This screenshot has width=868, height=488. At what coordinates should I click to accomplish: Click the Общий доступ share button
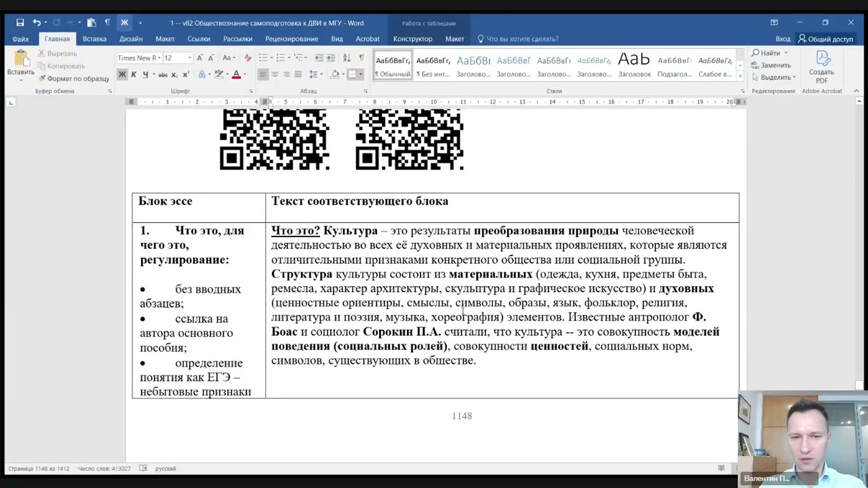(825, 39)
